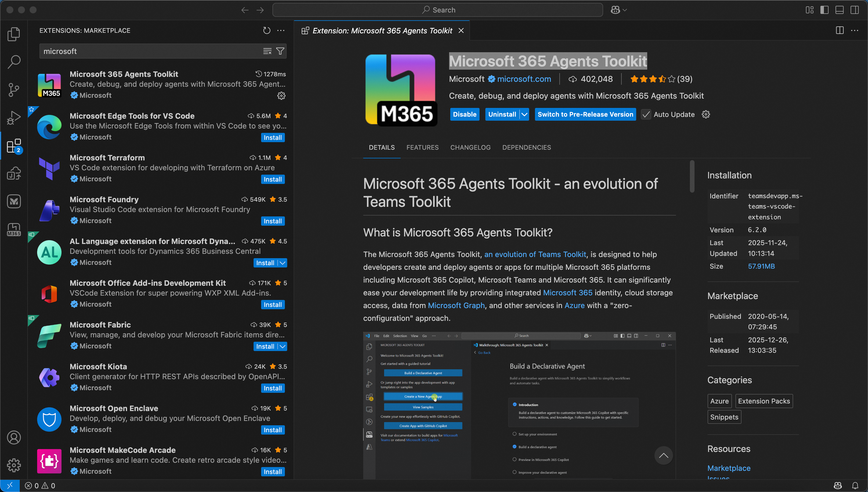Click the Filter Extensions funnel icon
Image resolution: width=868 pixels, height=492 pixels.
(280, 51)
